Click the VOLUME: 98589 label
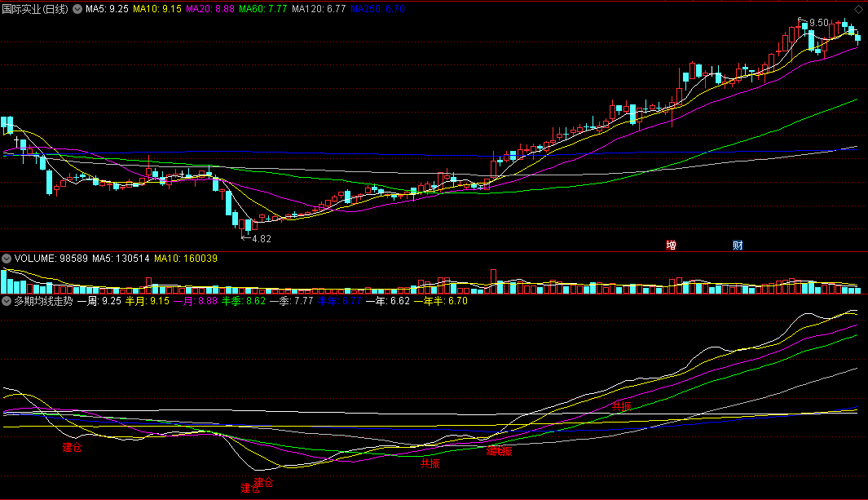This screenshot has height=500, width=868. (x=51, y=258)
